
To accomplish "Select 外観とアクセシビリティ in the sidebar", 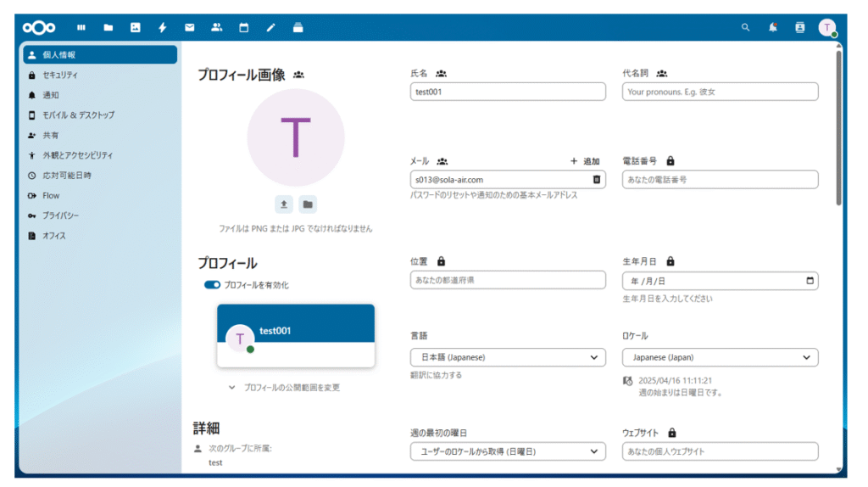I will (x=77, y=155).
